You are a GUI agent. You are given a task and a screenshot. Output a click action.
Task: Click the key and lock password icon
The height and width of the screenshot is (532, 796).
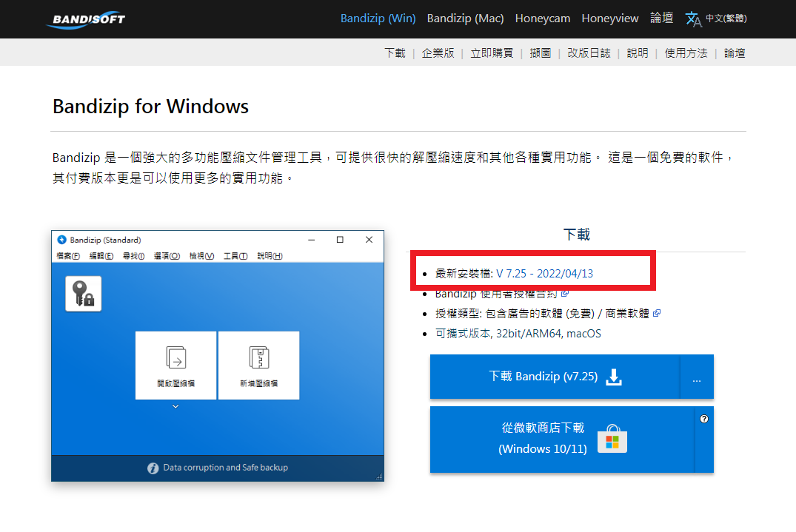(83, 294)
